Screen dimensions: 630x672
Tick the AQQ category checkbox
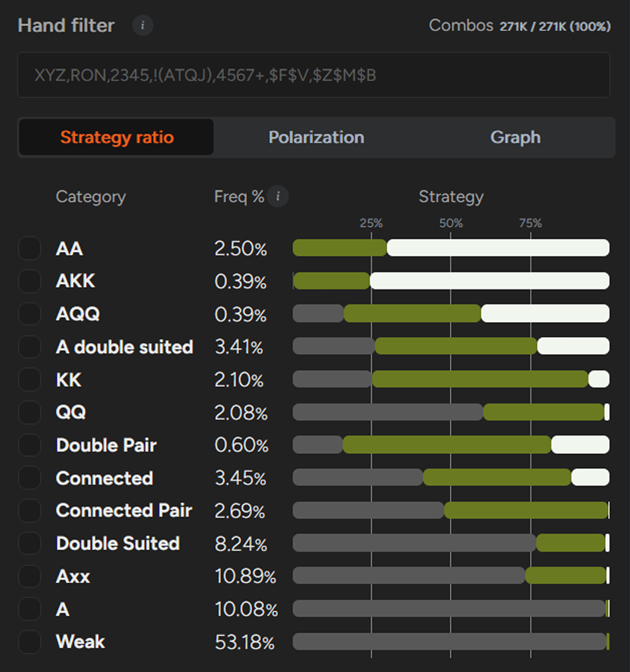pos(30,314)
